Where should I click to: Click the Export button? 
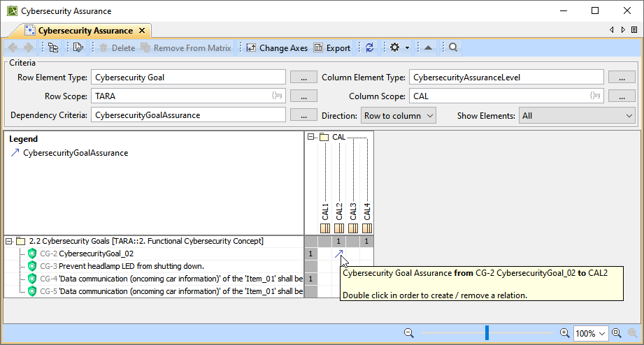point(332,48)
